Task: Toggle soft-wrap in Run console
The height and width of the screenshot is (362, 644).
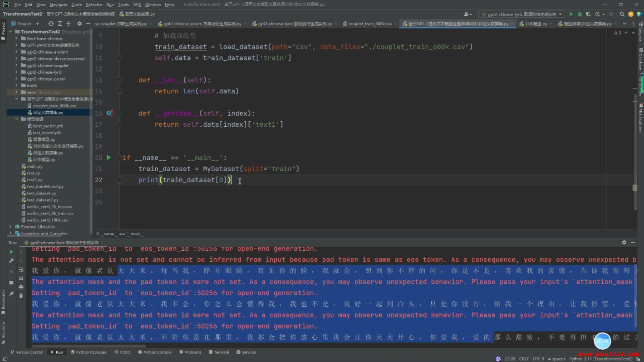Action: click(21, 270)
